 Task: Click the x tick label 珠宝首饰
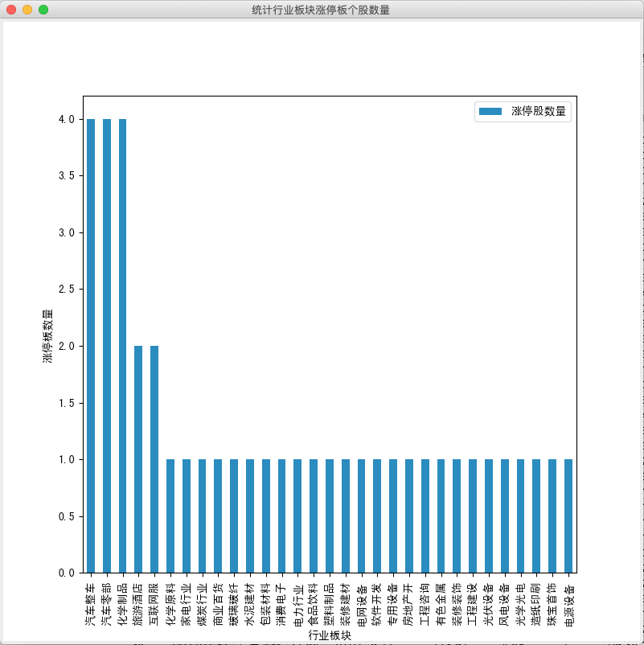(x=552, y=604)
